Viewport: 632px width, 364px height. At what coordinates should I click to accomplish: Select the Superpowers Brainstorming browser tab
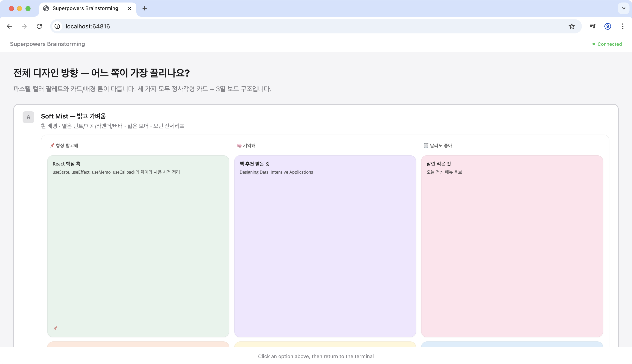88,9
